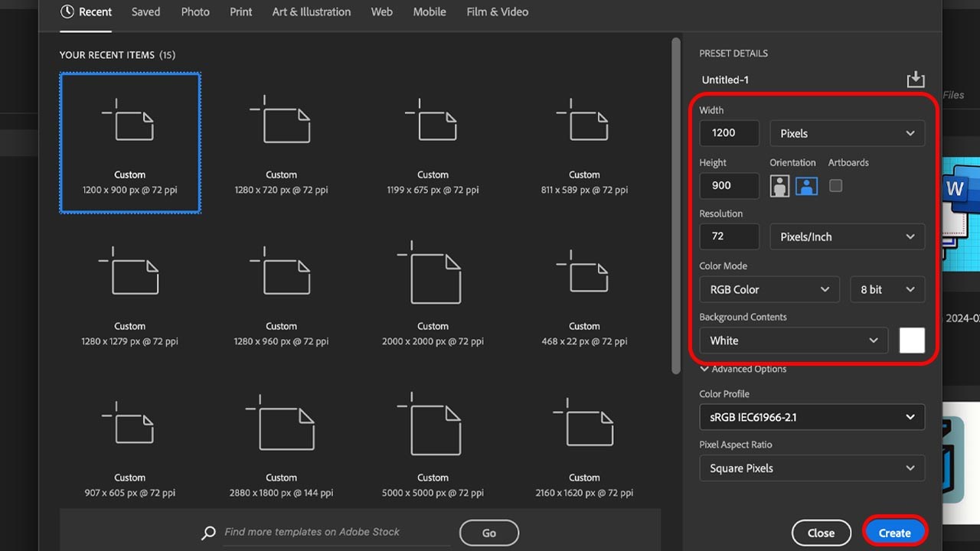This screenshot has width=980, height=551.
Task: Switch to the Web tab
Action: click(382, 12)
